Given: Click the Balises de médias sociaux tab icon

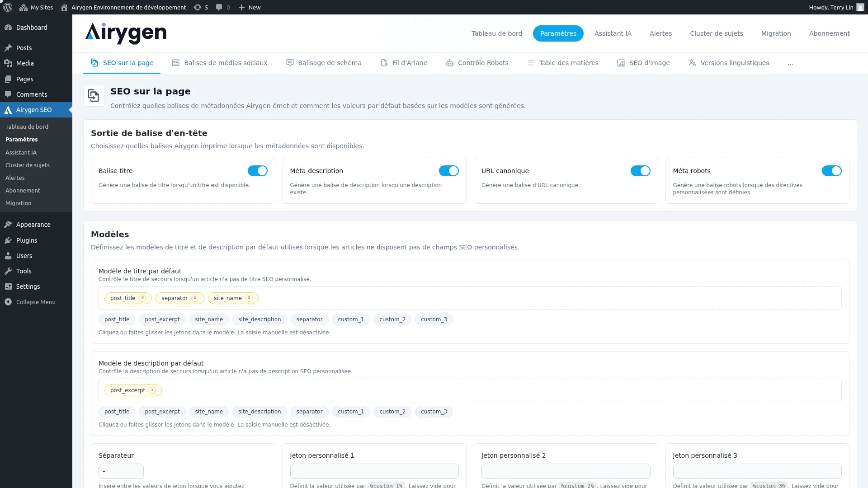Looking at the screenshot, I should click(176, 63).
